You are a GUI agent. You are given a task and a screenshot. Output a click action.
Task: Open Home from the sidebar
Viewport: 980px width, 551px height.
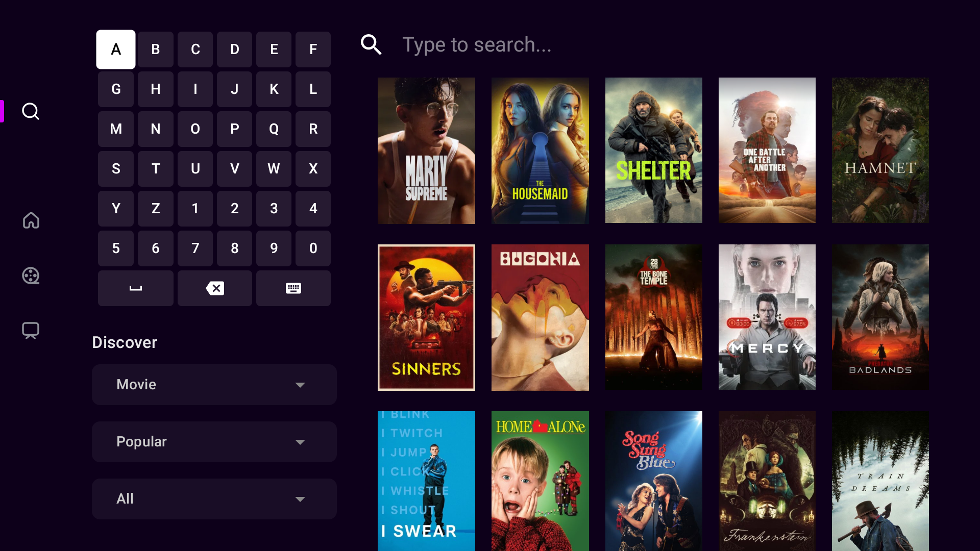31,220
